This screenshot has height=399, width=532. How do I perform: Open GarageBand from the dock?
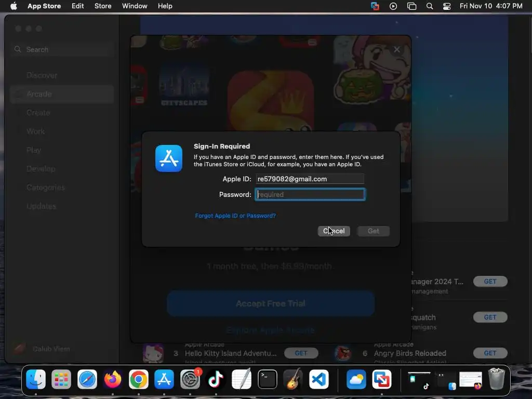(x=293, y=379)
